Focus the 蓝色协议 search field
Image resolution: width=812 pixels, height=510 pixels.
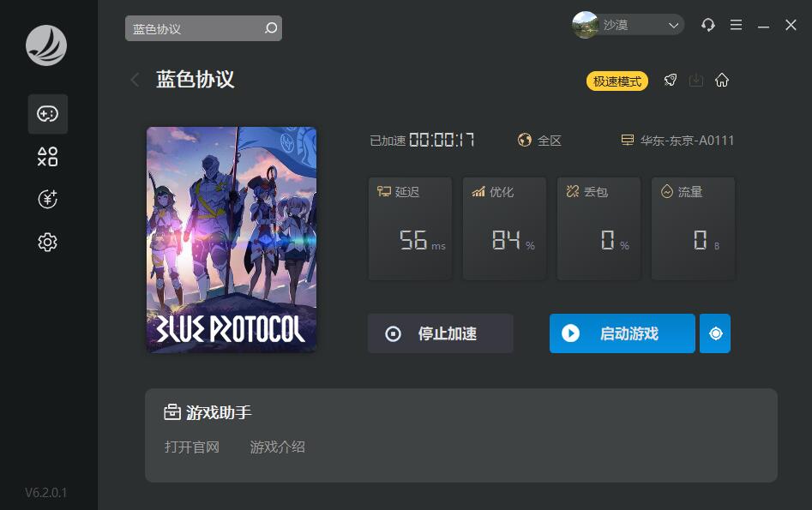pyautogui.click(x=203, y=28)
